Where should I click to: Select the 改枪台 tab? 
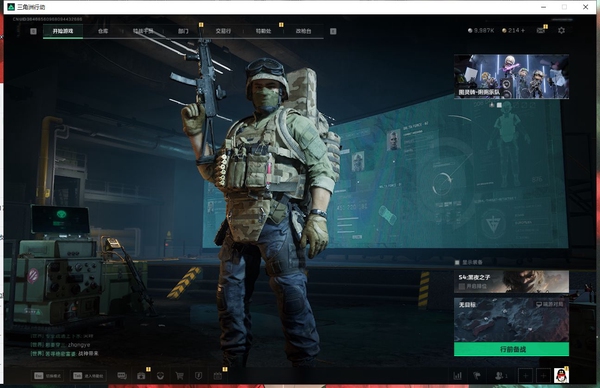pos(303,31)
